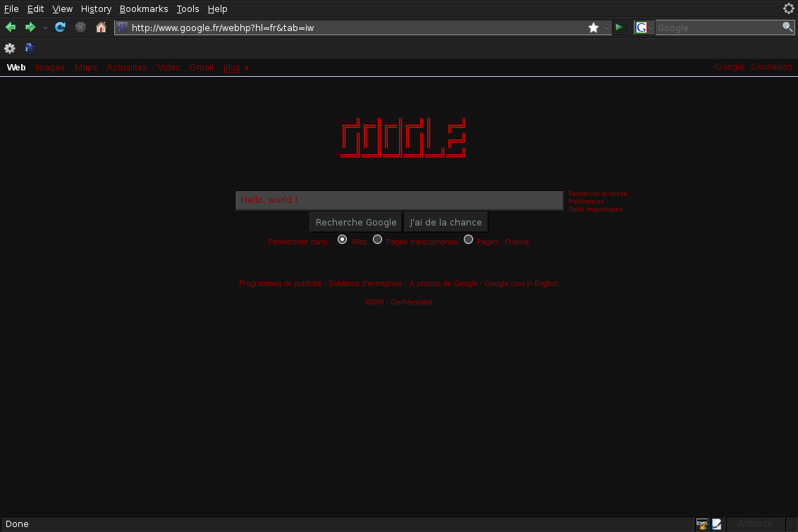Click the 'Done' status bar text
The image size is (798, 532).
[x=17, y=524]
